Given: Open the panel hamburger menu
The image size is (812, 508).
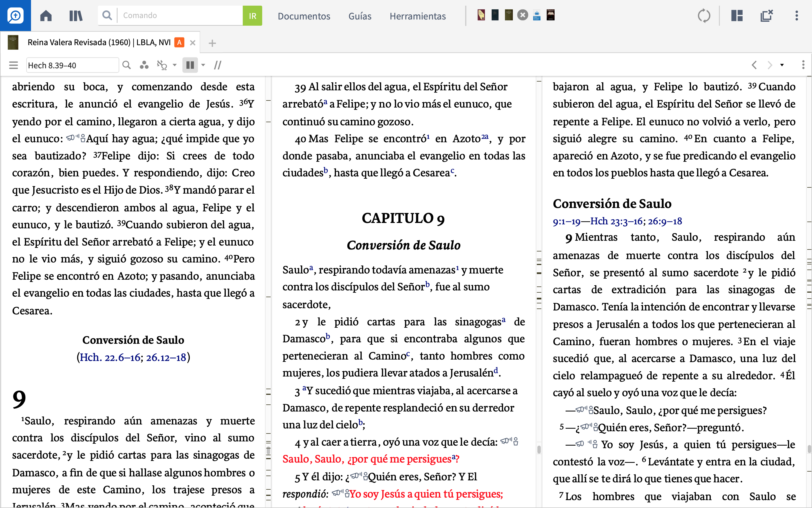Looking at the screenshot, I should point(14,65).
